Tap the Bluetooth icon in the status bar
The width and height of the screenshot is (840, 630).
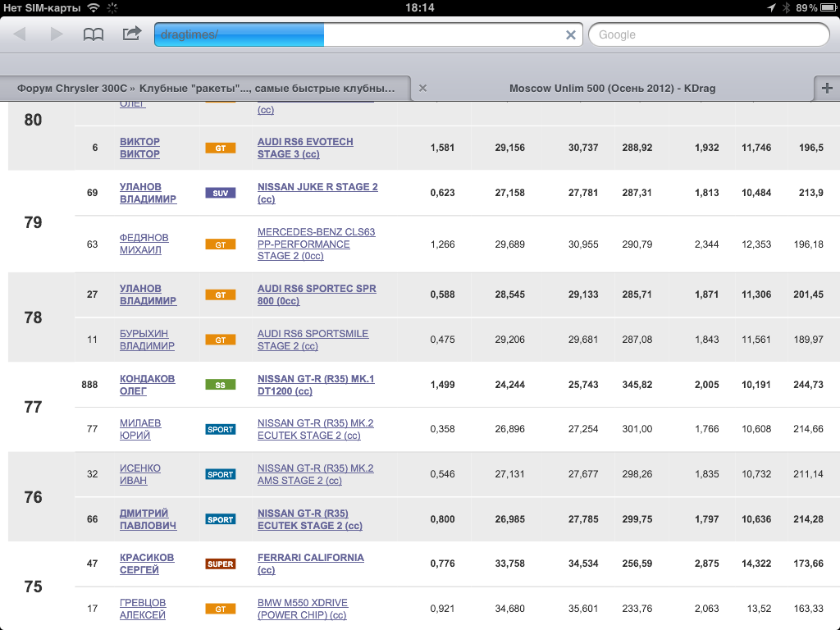tap(786, 7)
